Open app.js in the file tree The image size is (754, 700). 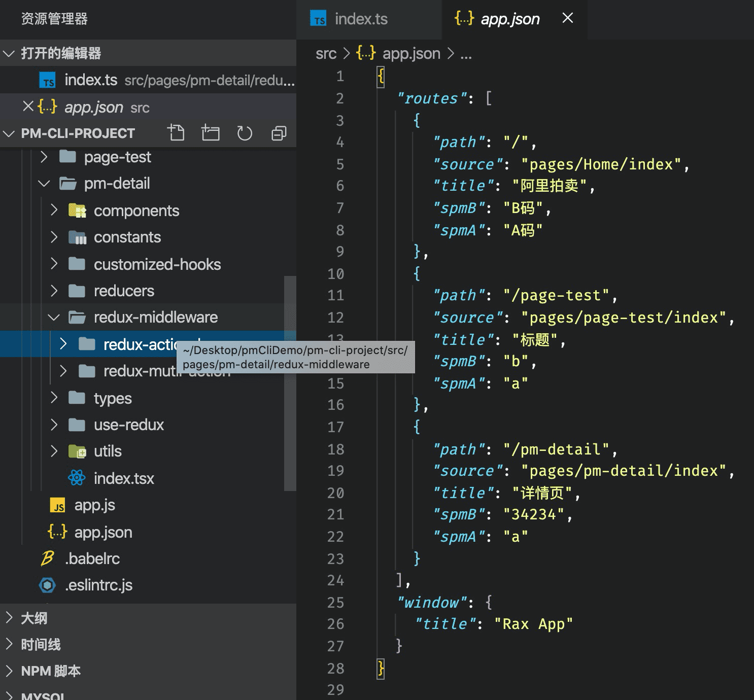[94, 505]
